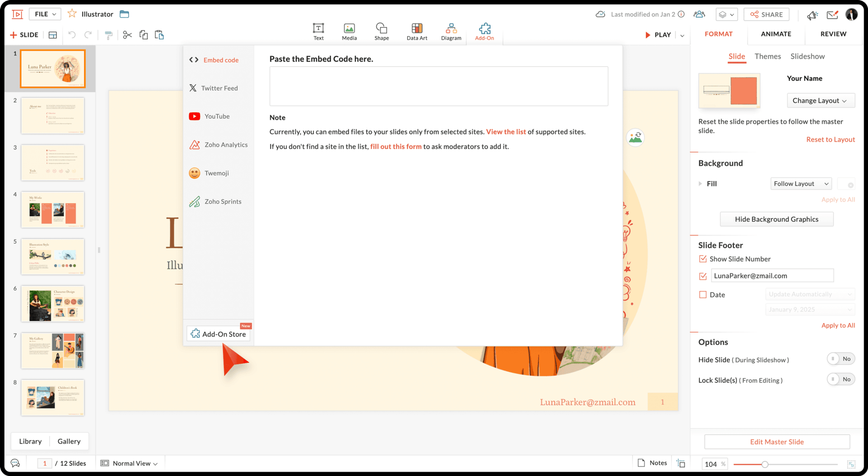Expand the layers dropdown in top bar

[726, 14]
